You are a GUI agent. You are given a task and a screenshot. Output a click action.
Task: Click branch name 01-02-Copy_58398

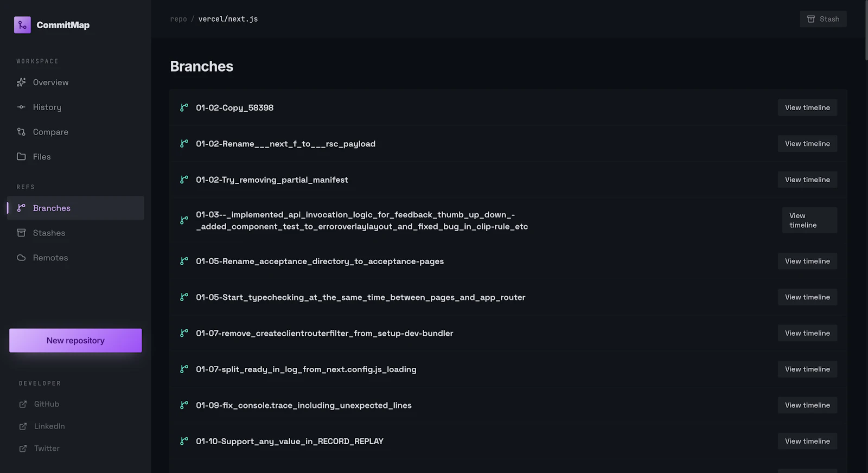234,108
